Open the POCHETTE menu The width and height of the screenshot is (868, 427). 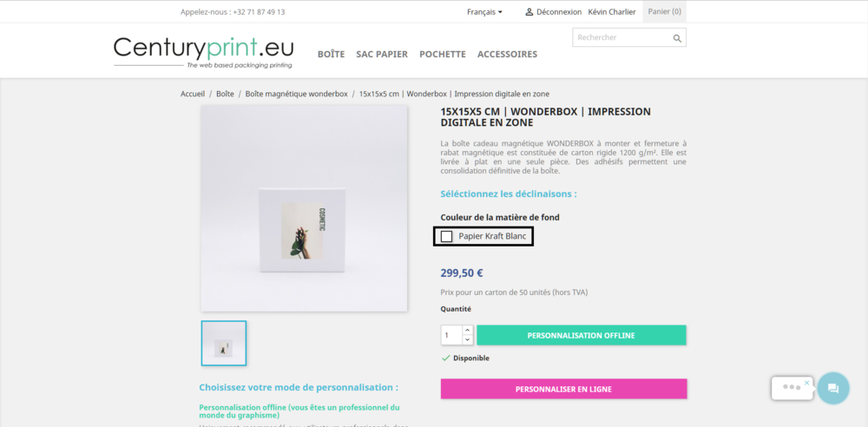(x=443, y=55)
